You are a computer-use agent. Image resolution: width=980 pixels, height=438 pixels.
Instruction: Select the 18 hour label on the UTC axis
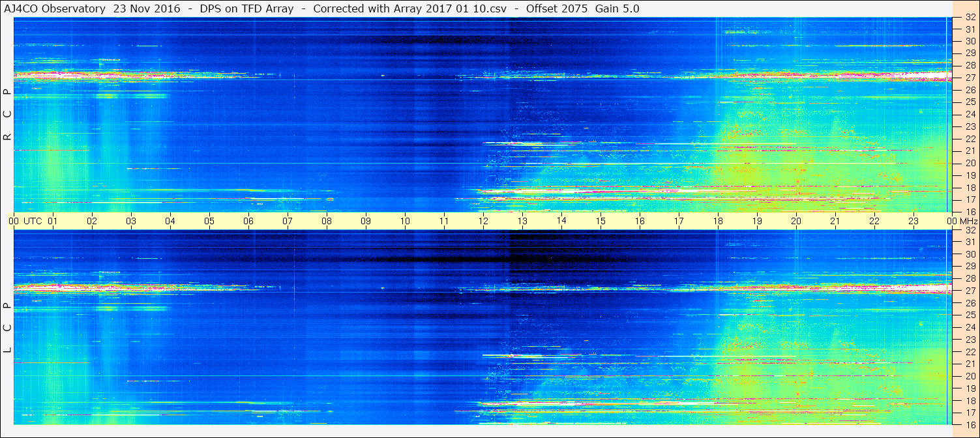click(x=718, y=221)
